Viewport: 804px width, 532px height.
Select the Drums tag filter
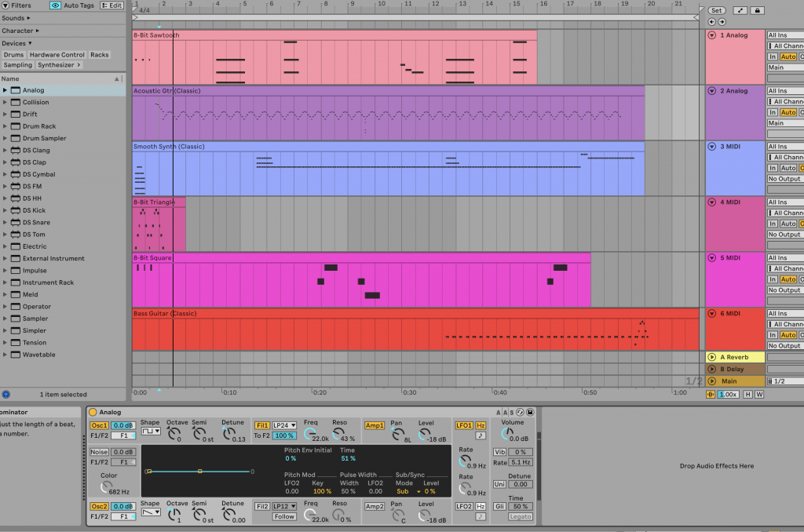click(x=13, y=55)
